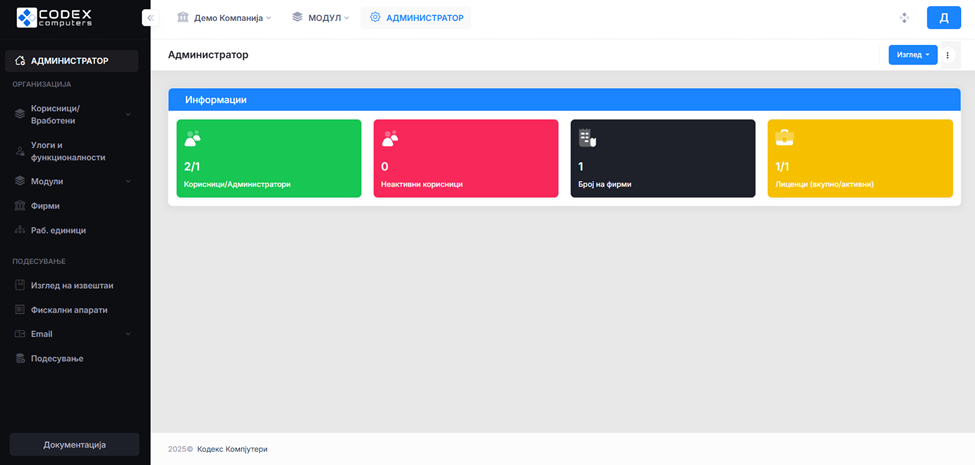Click the Улоги и функционалности icon
The height and width of the screenshot is (465, 975).
[20, 151]
